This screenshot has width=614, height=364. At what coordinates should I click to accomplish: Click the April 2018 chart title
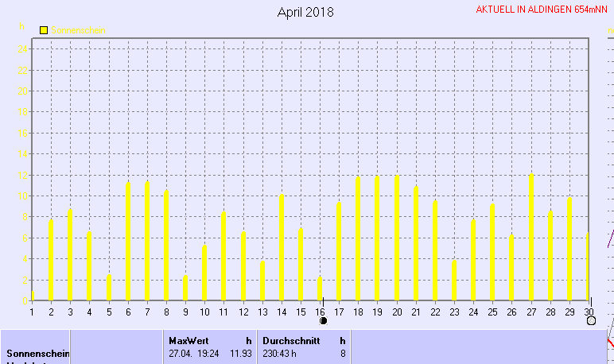[305, 13]
